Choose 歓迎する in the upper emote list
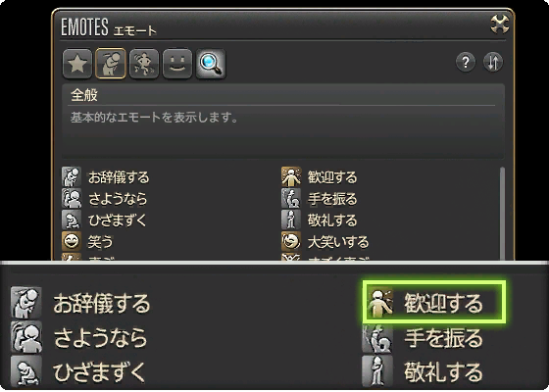 tap(320, 177)
